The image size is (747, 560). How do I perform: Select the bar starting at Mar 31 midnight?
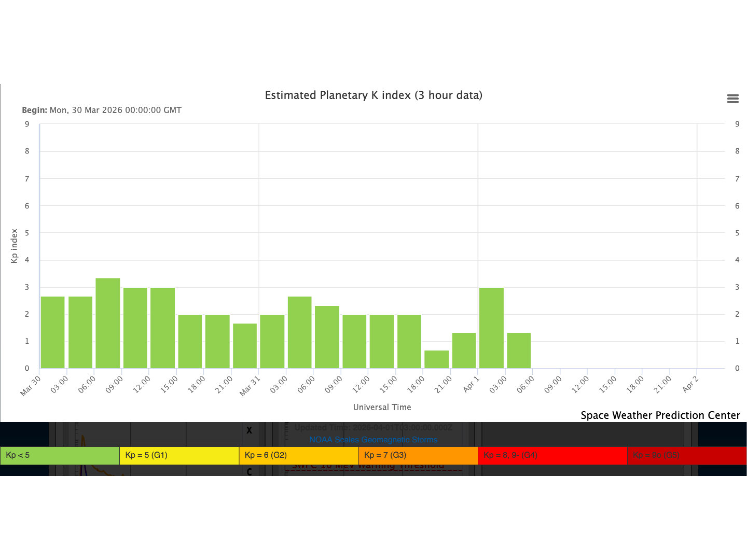point(272,341)
